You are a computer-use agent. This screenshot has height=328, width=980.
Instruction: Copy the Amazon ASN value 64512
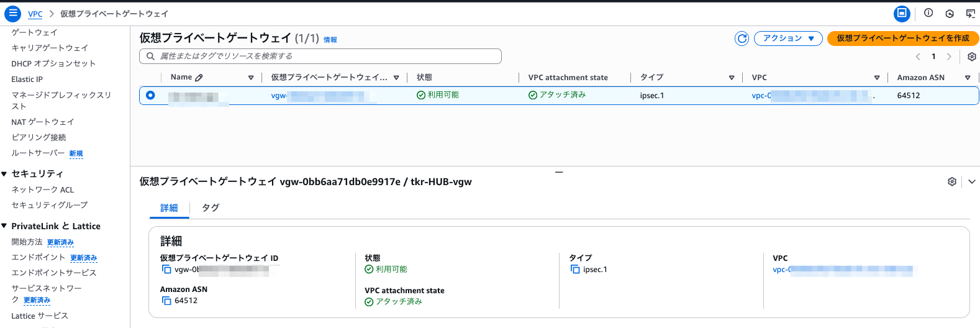coord(166,301)
